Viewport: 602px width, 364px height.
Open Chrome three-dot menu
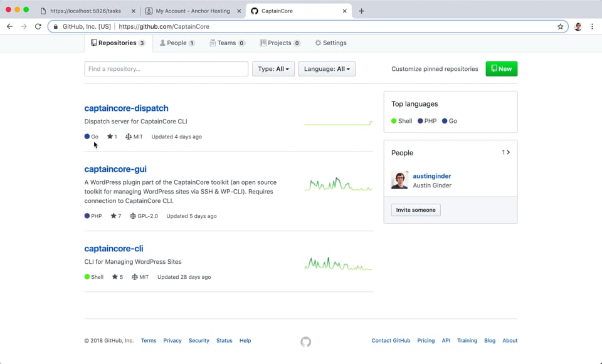click(x=592, y=26)
